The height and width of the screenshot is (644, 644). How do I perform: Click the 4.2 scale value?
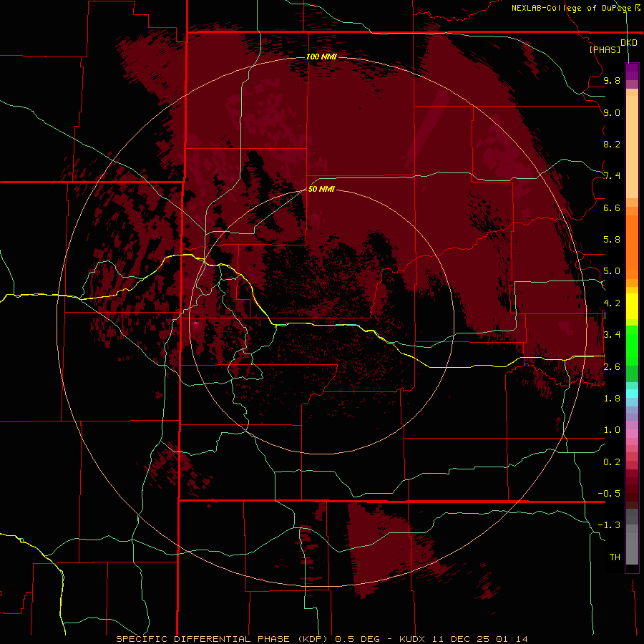[x=612, y=303]
